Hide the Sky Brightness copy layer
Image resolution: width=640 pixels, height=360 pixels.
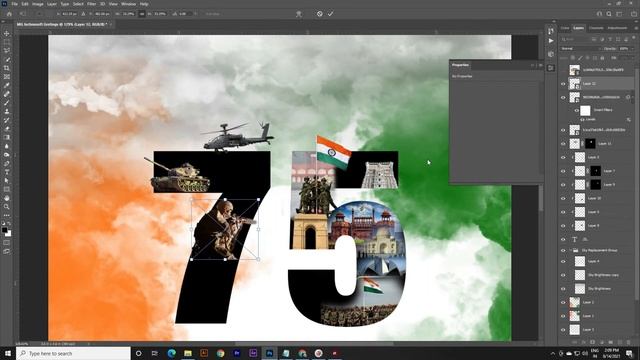pos(563,275)
